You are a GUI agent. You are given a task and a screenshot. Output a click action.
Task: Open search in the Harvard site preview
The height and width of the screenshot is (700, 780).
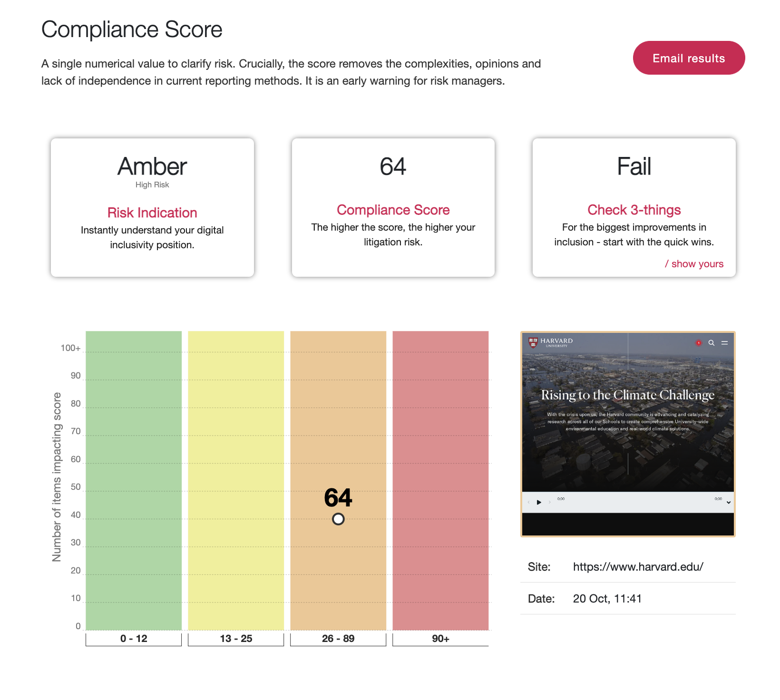[712, 343]
